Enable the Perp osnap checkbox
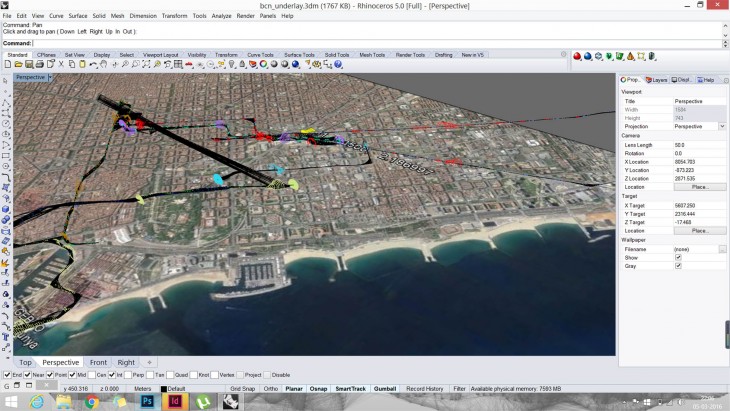 [128, 375]
